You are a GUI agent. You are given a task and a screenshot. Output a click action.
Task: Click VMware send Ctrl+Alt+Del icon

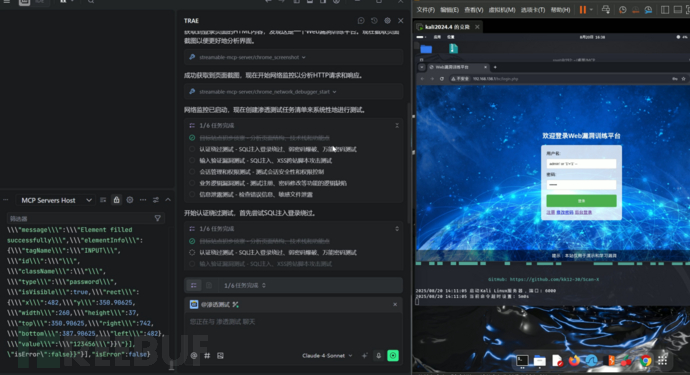coord(606,10)
